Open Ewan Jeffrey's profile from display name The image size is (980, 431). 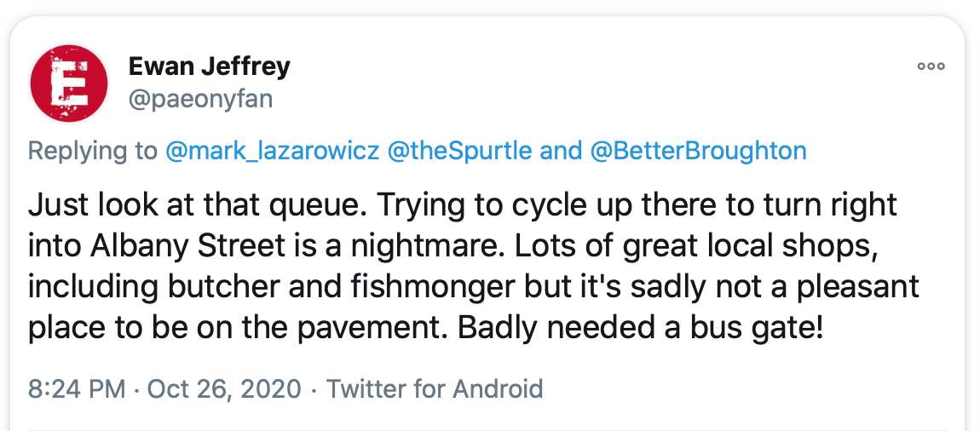pyautogui.click(x=210, y=66)
